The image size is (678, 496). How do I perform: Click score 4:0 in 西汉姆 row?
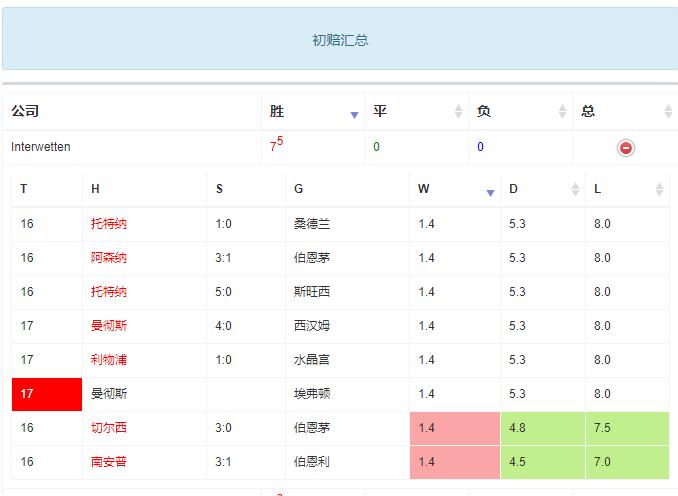223,326
